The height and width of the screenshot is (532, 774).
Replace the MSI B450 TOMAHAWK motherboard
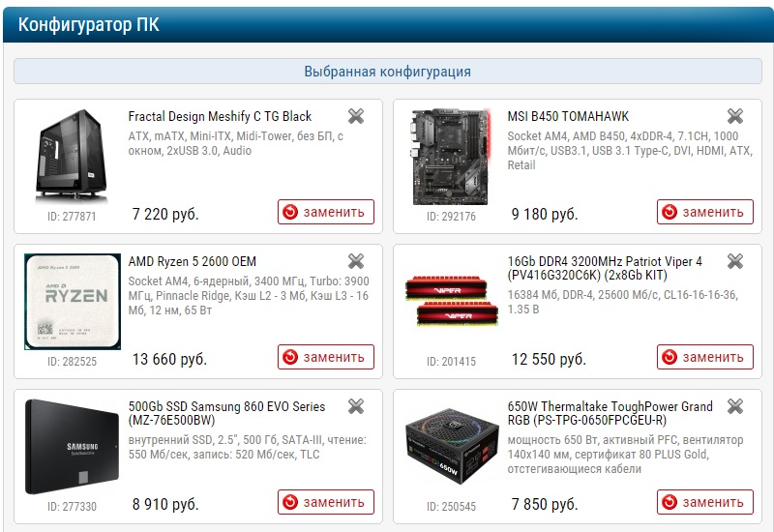(705, 212)
